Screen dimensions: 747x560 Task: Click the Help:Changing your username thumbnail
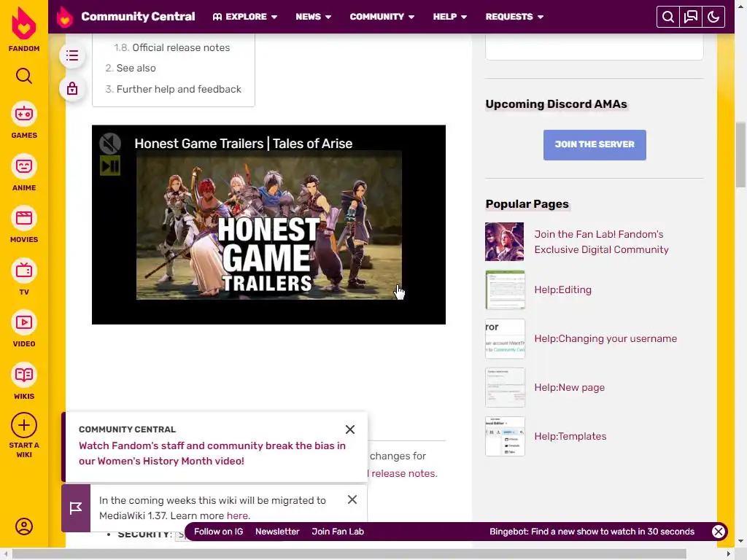coord(505,338)
